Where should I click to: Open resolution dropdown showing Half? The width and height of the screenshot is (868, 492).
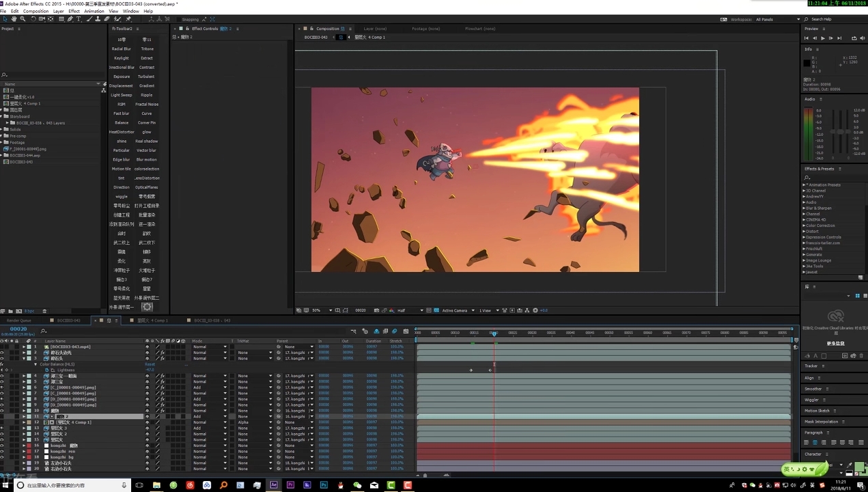(410, 310)
